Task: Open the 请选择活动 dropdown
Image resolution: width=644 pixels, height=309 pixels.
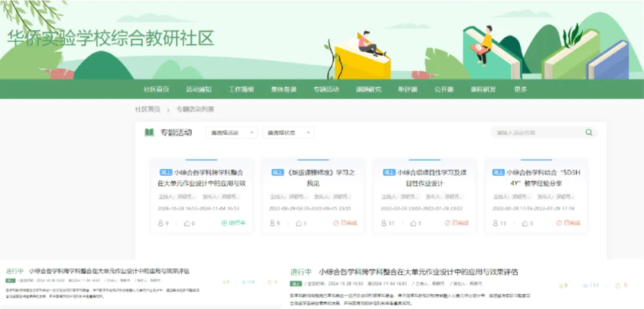Action: [232, 133]
